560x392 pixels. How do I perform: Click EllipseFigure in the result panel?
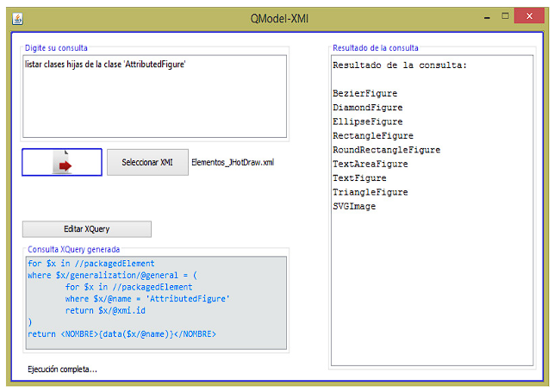point(367,121)
